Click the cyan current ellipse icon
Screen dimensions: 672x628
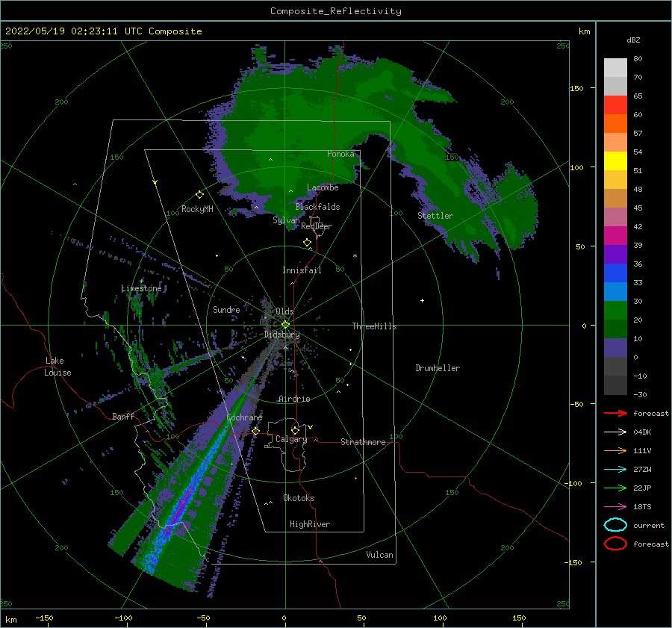click(x=615, y=525)
